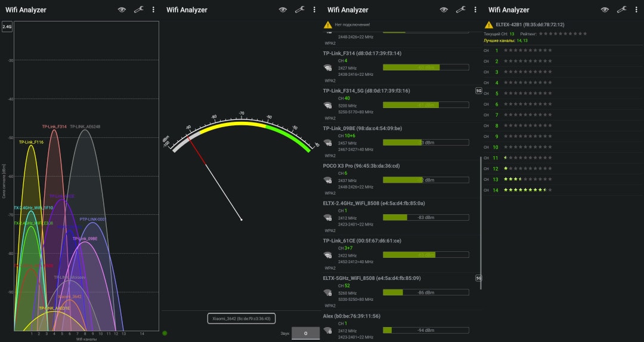
Task: Click the Wi-Fi lock icon of POCO X3 Pro
Action: coord(328,180)
